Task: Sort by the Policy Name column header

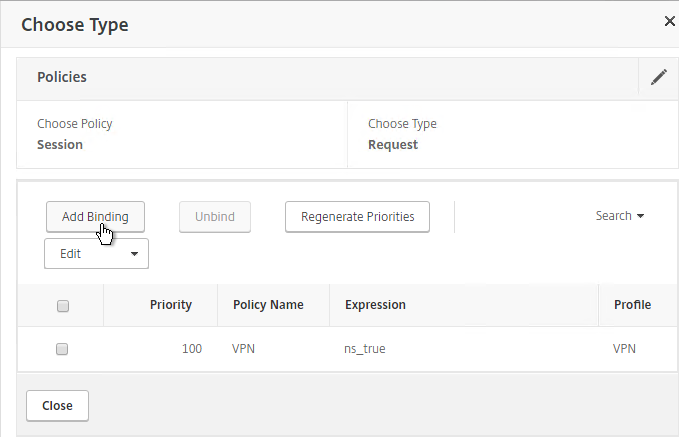Action: tap(268, 305)
